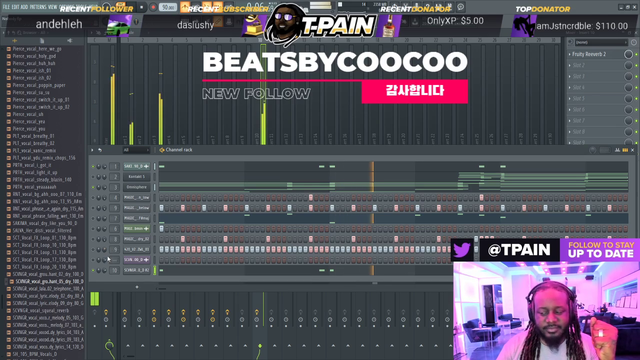
Task: Click the Slot 2 mix level knob
Action: 628,65
